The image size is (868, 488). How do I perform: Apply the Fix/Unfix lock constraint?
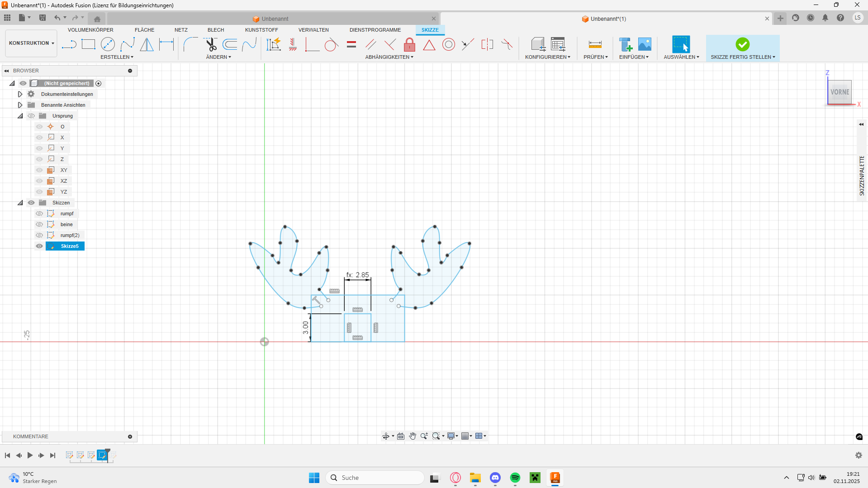(x=409, y=45)
